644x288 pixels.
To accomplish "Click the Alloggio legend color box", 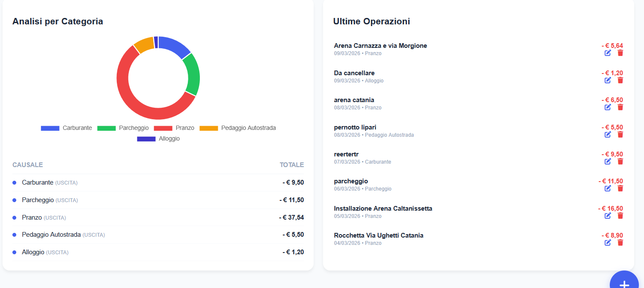I will tap(146, 139).
